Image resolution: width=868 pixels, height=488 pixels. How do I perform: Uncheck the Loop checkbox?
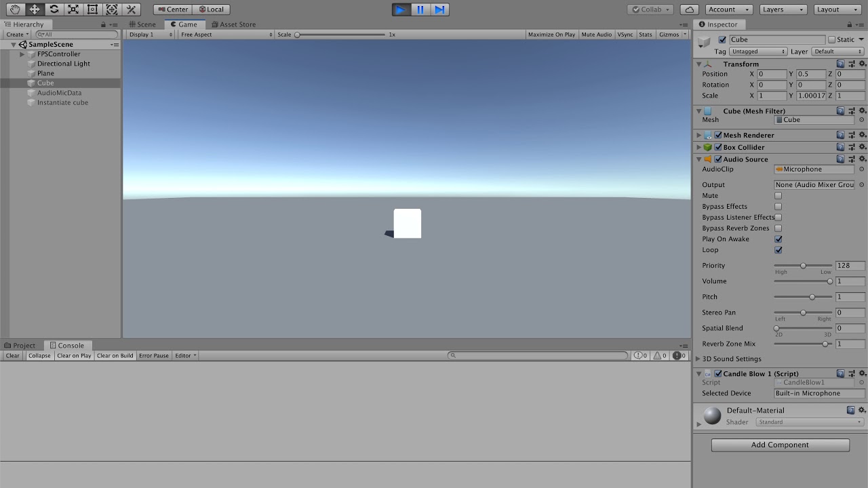[778, 250]
